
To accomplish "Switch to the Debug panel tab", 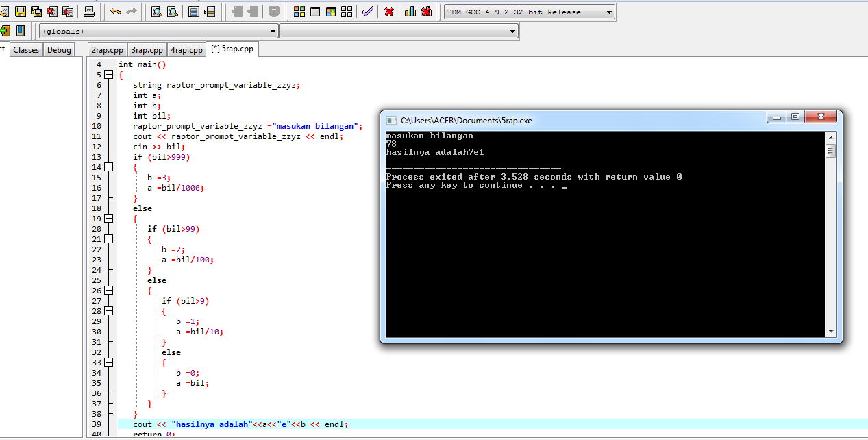I will [59, 49].
